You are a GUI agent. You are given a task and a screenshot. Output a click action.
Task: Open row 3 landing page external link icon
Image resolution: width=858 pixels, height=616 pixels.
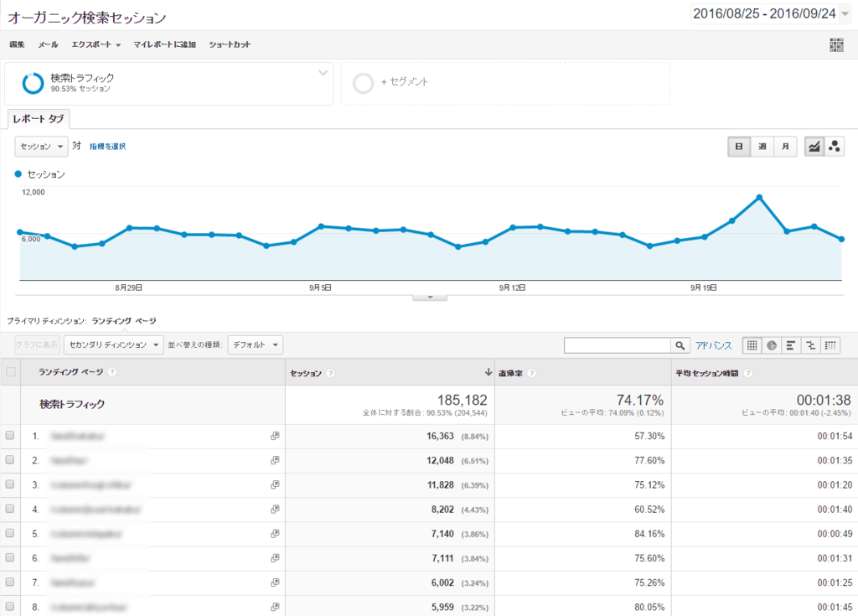coord(275,484)
